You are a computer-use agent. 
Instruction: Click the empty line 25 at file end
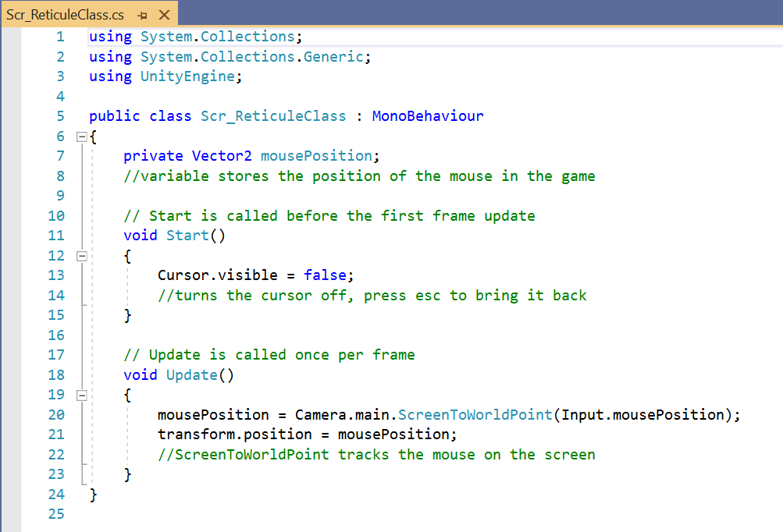[312, 515]
